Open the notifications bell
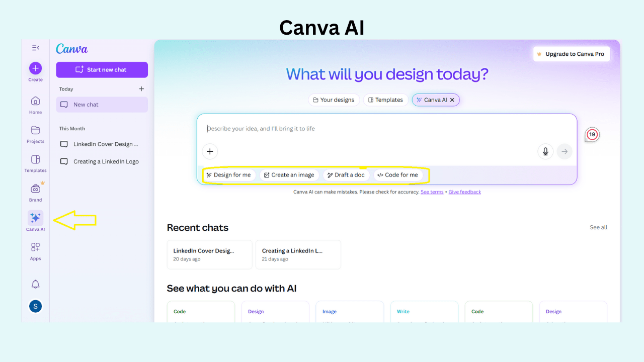The height and width of the screenshot is (362, 644). click(35, 284)
